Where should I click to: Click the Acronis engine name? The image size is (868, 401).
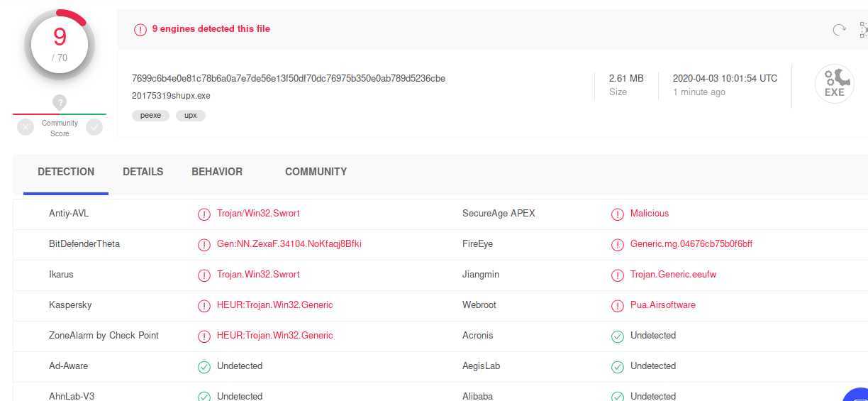[477, 335]
